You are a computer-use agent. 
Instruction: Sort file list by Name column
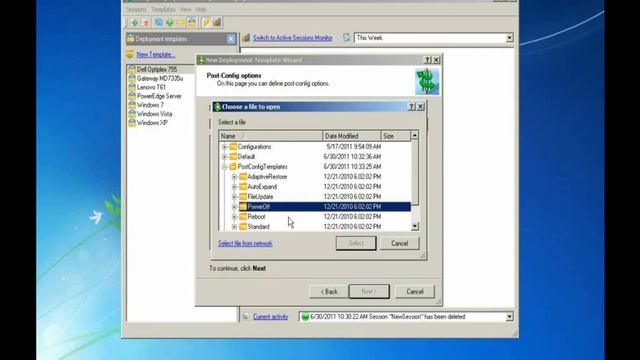tap(271, 136)
